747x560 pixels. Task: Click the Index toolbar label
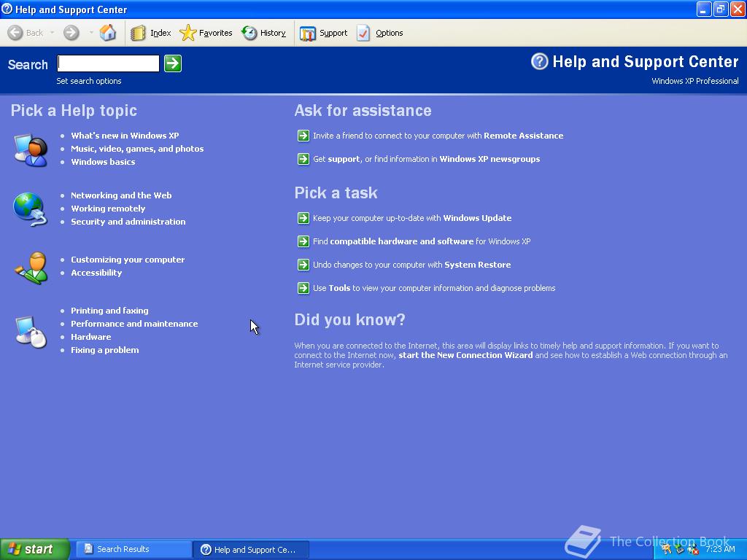point(160,33)
